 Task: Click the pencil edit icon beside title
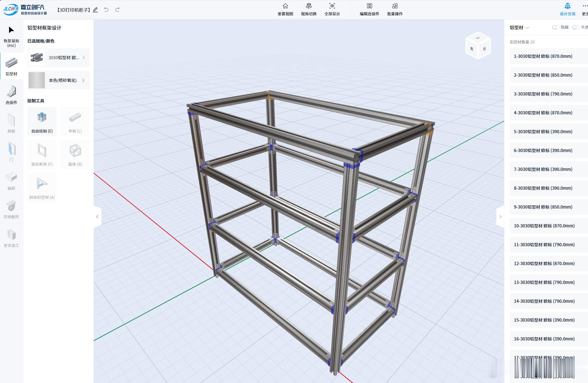tap(95, 10)
